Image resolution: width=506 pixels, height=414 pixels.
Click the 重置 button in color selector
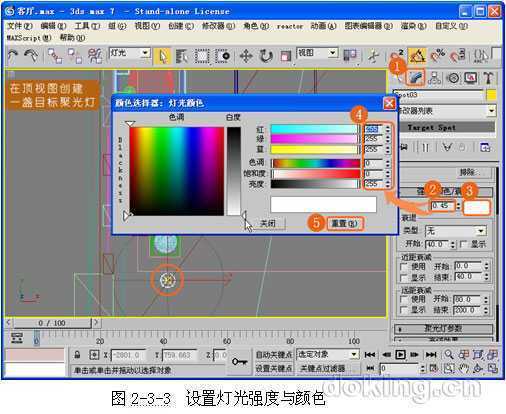tap(345, 223)
